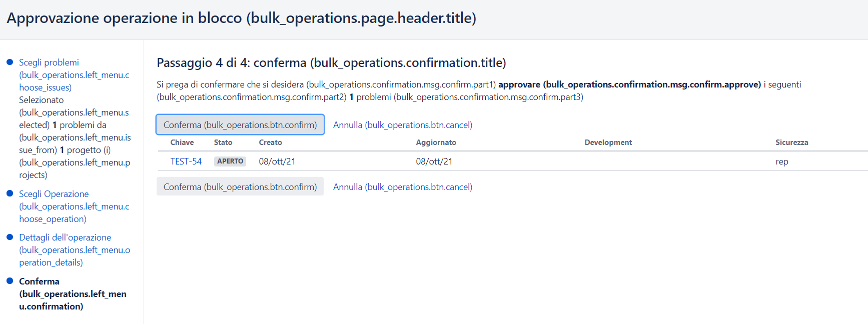Click the bullet next to bold Conferma step

[10, 281]
